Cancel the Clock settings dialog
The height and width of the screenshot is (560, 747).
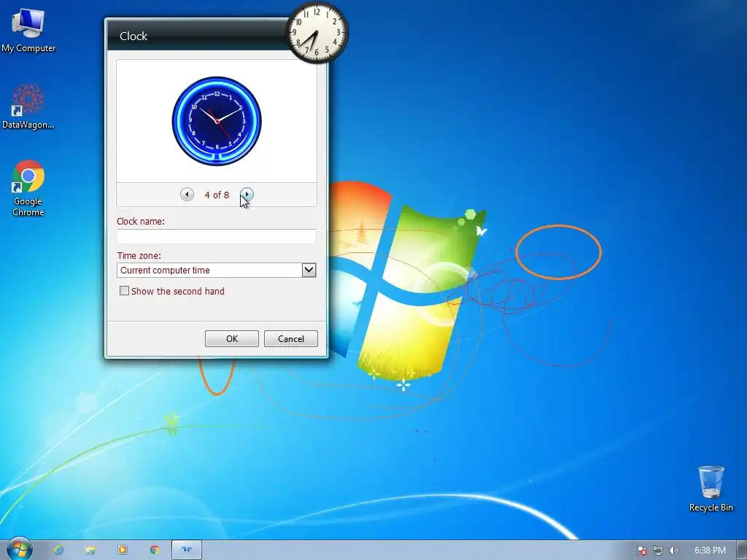(x=290, y=338)
